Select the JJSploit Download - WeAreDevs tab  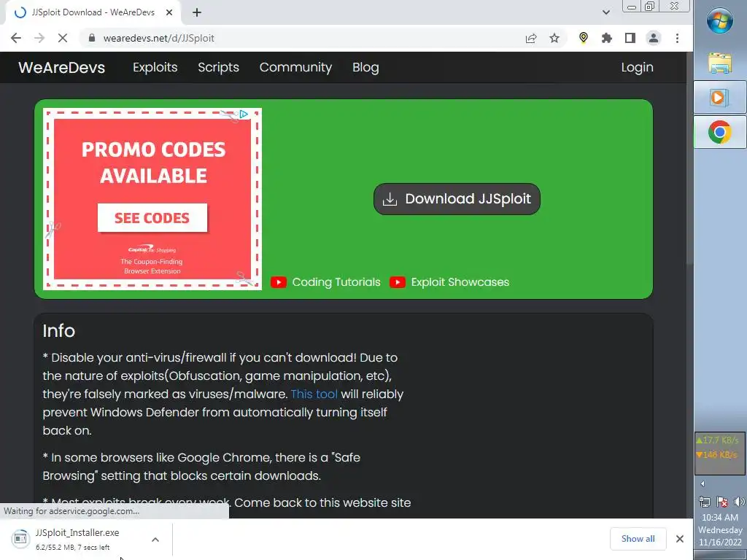(93, 13)
